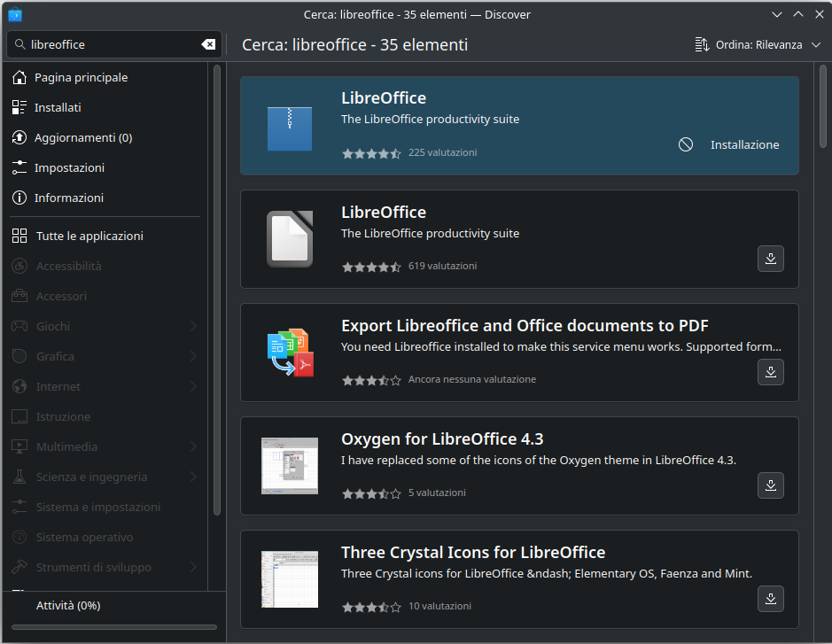
Task: Go to Pagina principale
Action: point(81,77)
